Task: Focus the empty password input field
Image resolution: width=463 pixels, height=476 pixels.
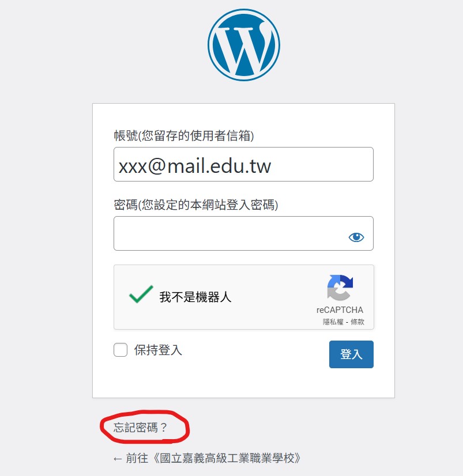Action: coord(243,233)
